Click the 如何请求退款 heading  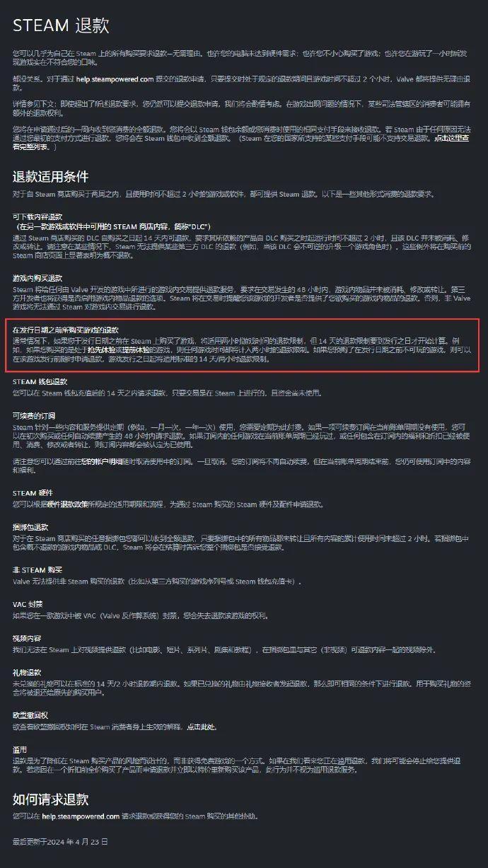coord(50,799)
